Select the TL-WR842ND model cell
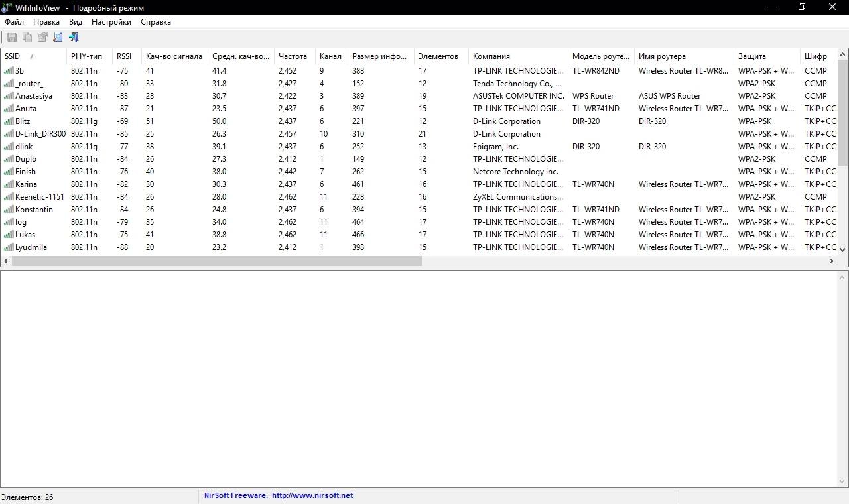The width and height of the screenshot is (849, 504). coord(596,71)
